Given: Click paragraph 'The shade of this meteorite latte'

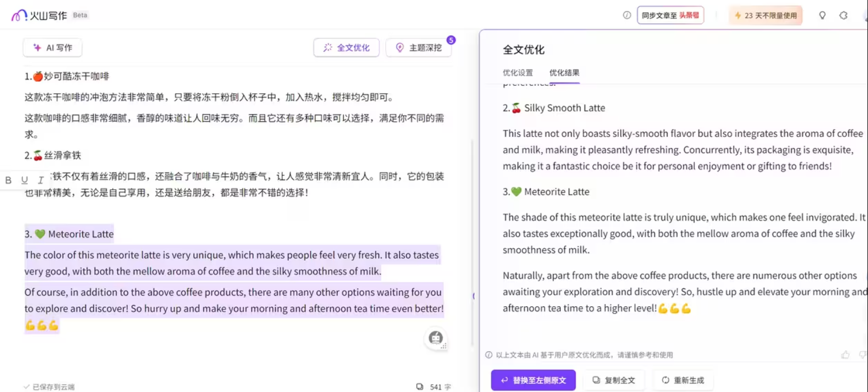Looking at the screenshot, I should 684,234.
